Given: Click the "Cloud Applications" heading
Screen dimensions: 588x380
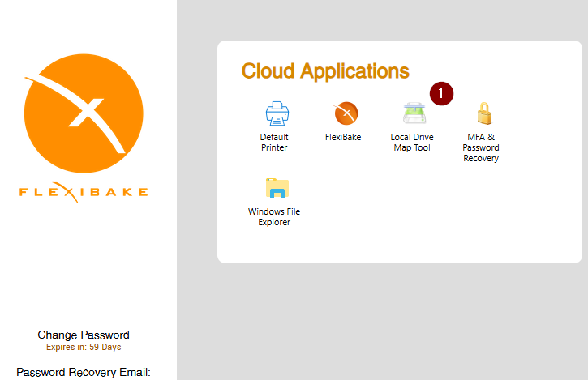Looking at the screenshot, I should coord(325,71).
